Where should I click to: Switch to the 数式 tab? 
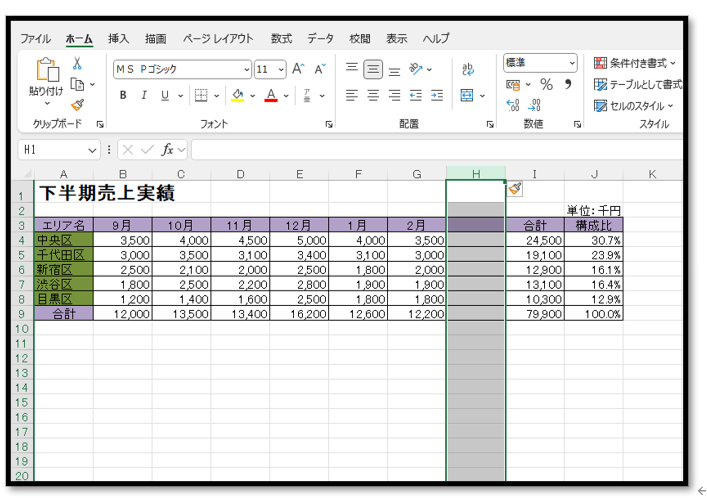pos(281,39)
